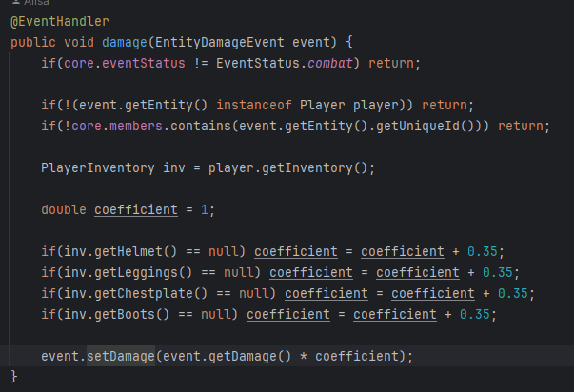This screenshot has height=392, width=574.
Task: Click the double keyword
Action: point(64,209)
